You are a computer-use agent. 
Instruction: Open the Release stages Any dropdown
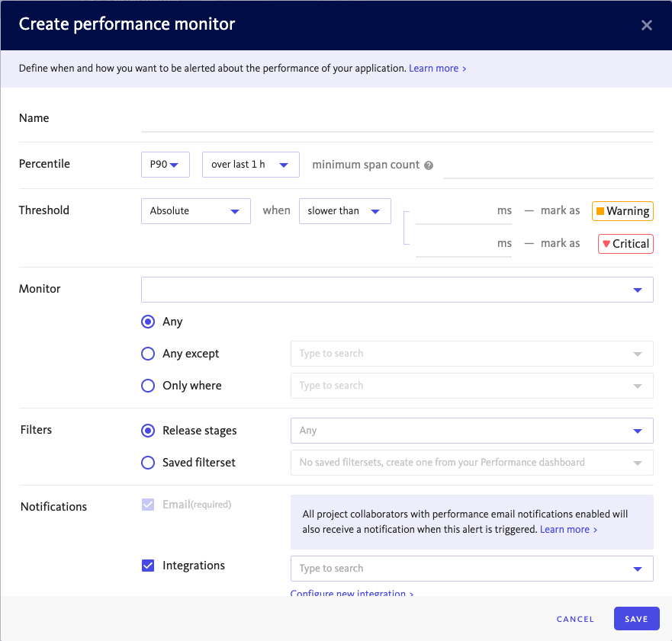click(x=471, y=431)
